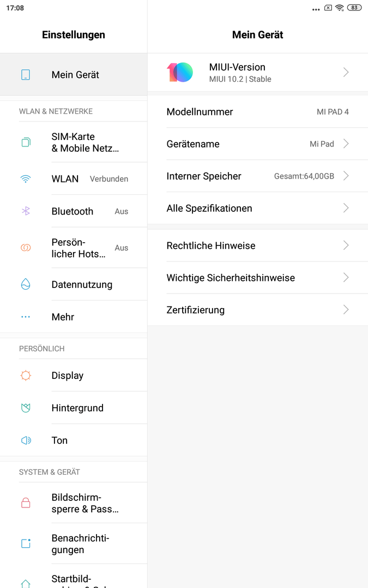Screen dimensions: 368x588
Task: Tap the Mein Gerät tablet icon
Action: coord(26,75)
